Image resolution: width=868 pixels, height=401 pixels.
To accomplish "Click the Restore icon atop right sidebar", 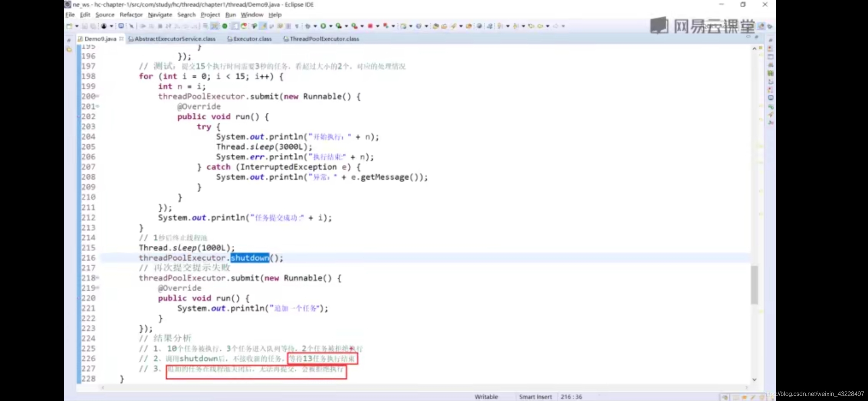I will click(x=770, y=40).
